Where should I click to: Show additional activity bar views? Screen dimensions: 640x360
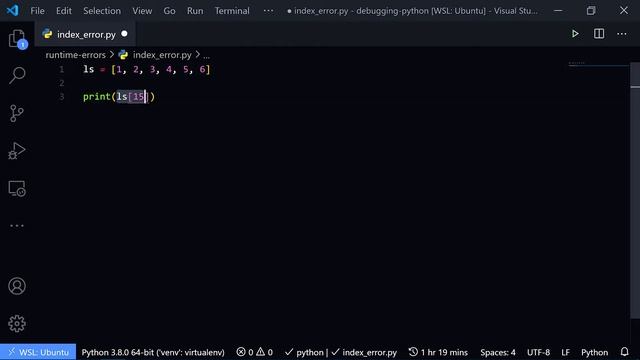17,225
